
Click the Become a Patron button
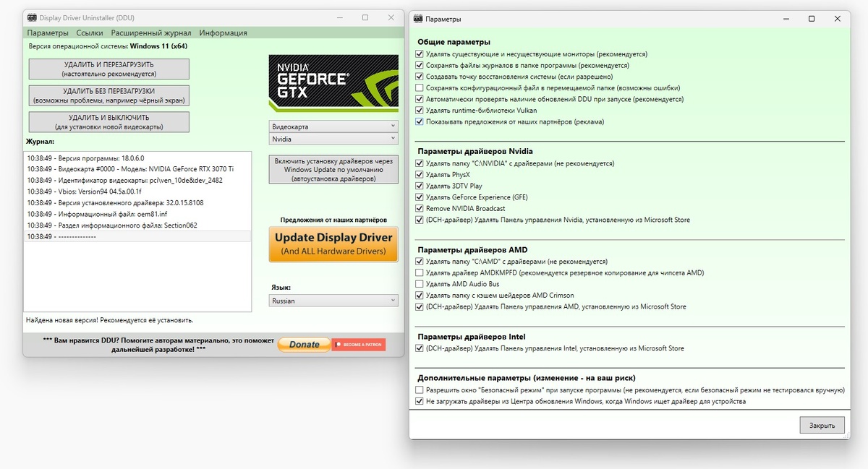pos(359,345)
